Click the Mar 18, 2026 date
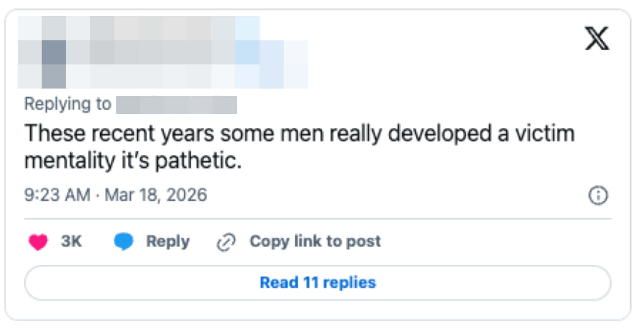This screenshot has width=644, height=335. [156, 195]
